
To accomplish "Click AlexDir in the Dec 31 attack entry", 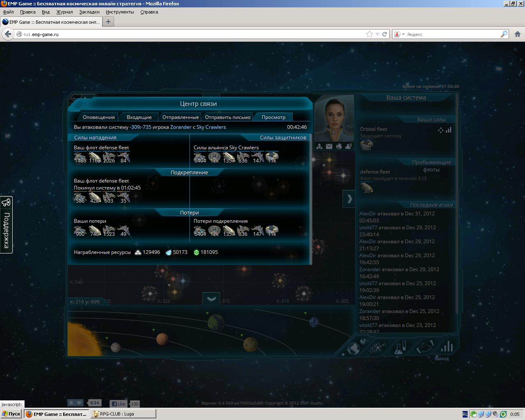I will (x=367, y=214).
